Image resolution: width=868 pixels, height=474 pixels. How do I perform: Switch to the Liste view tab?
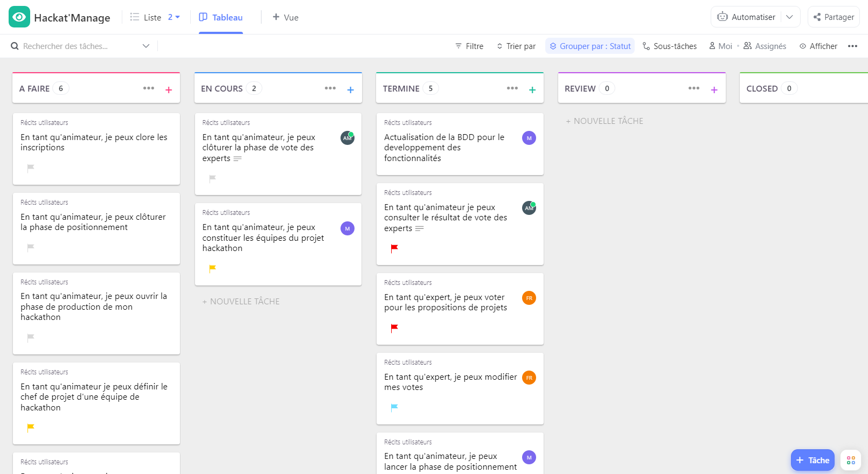146,17
